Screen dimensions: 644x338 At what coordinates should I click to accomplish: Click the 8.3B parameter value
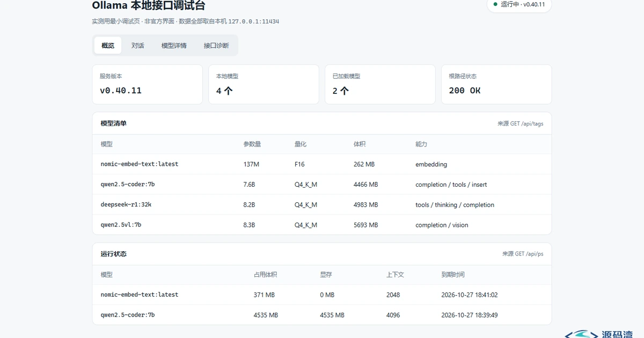(250, 225)
